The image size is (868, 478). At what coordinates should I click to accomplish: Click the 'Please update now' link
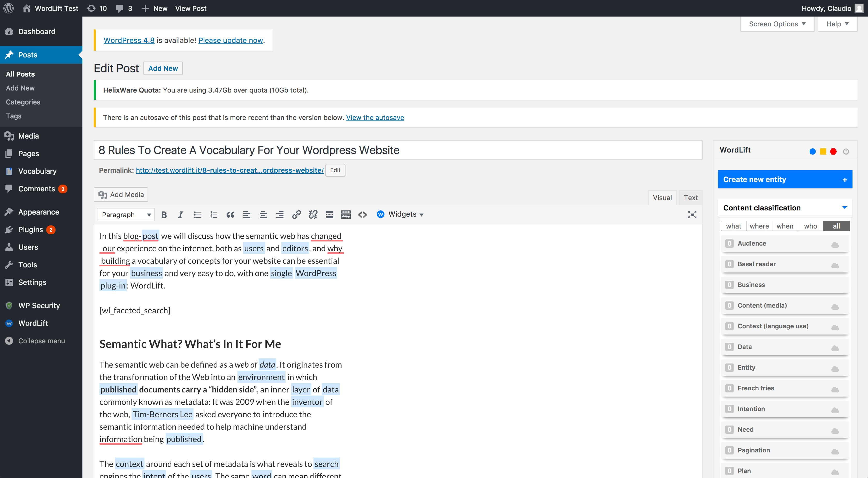[231, 40]
